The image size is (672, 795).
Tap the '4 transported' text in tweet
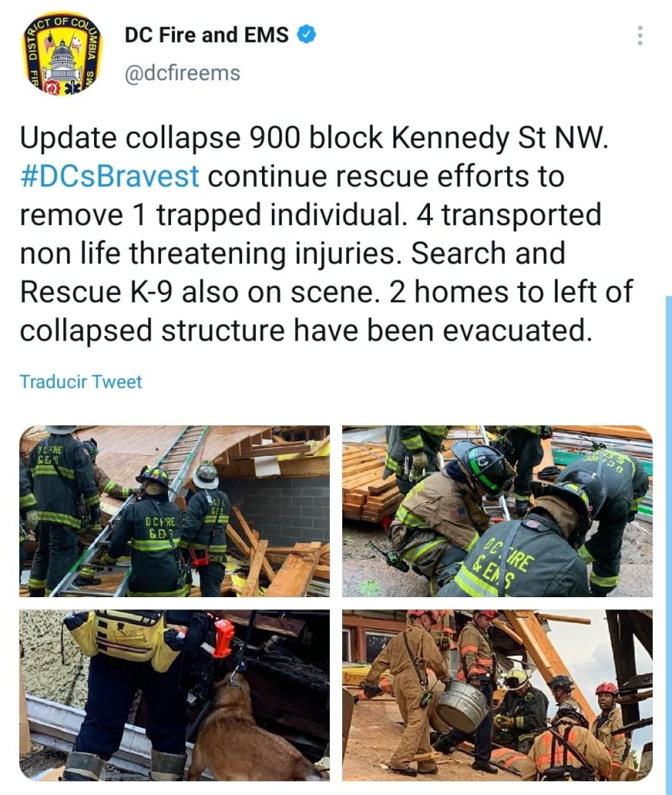[x=509, y=215]
